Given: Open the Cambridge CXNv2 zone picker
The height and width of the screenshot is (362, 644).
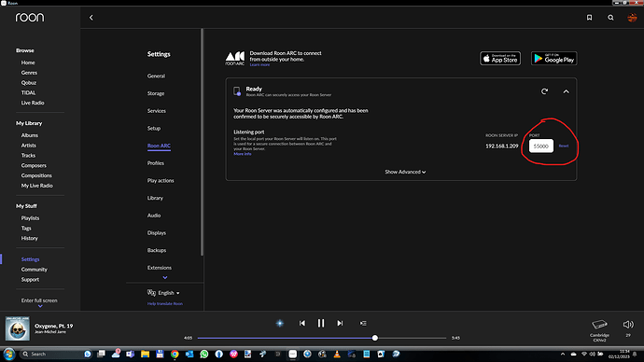Looking at the screenshot, I should (599, 330).
